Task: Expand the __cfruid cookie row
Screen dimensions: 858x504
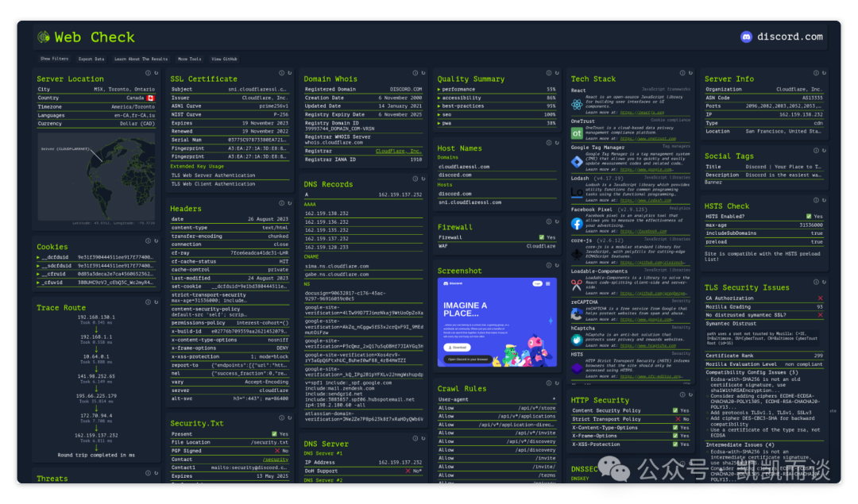Action: point(95,274)
